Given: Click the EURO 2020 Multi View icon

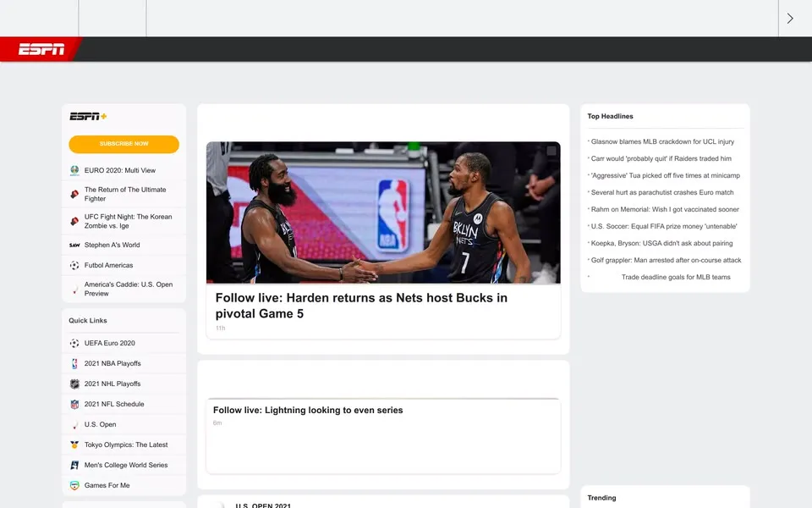Looking at the screenshot, I should click(x=74, y=170).
